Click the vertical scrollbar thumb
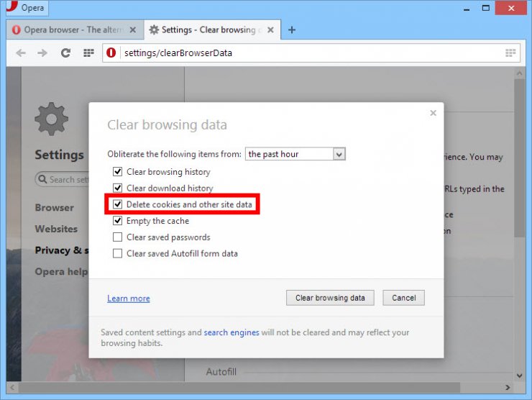 pos(519,158)
